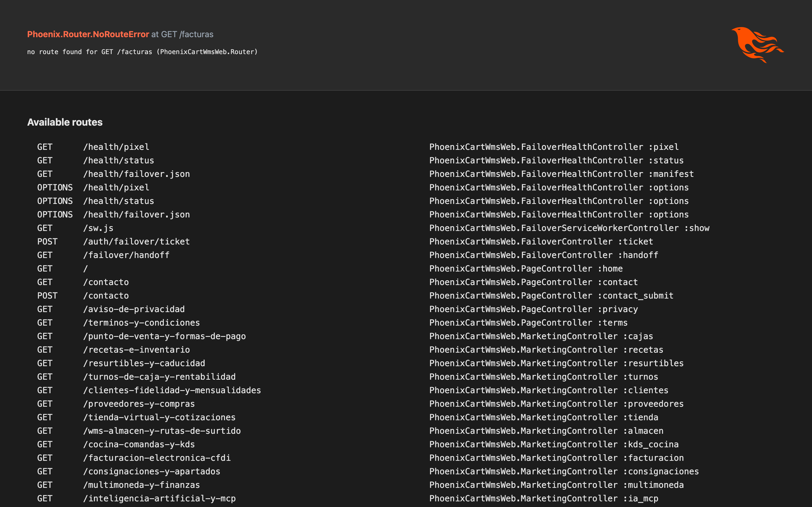Image resolution: width=812 pixels, height=507 pixels.
Task: Click the /health/pixel GET route path
Action: [116, 147]
